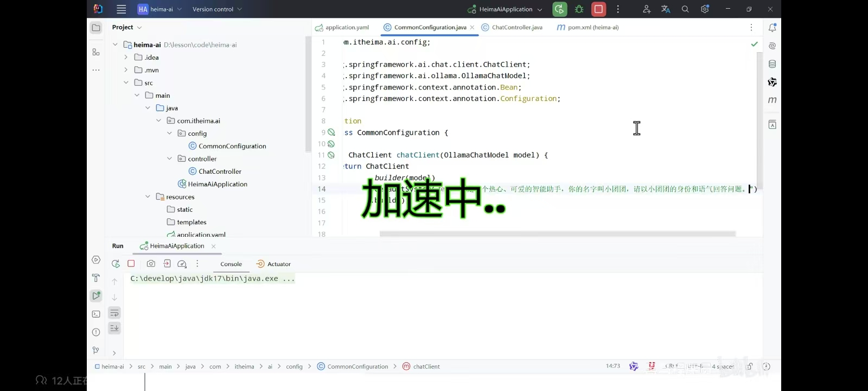Select HeimaAiApplication class in project tree
The image size is (868, 391).
coord(218,184)
